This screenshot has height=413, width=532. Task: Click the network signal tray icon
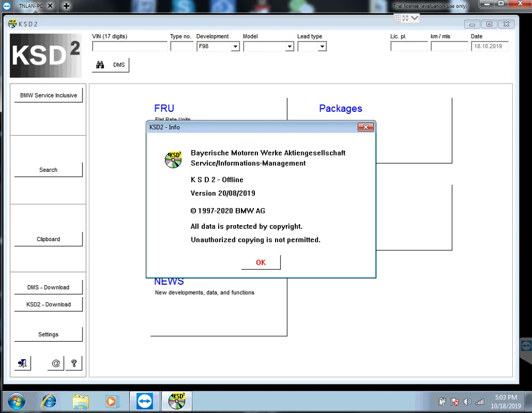click(x=480, y=402)
